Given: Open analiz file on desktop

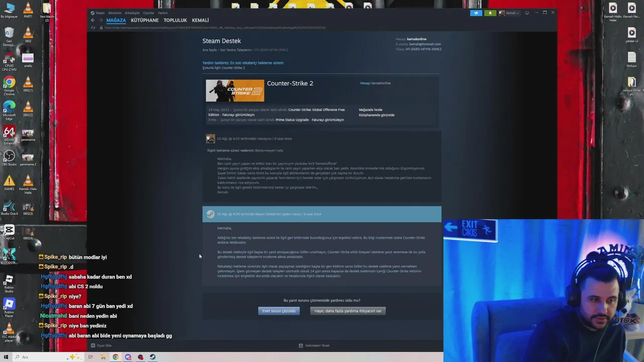Looking at the screenshot, I should tap(28, 60).
